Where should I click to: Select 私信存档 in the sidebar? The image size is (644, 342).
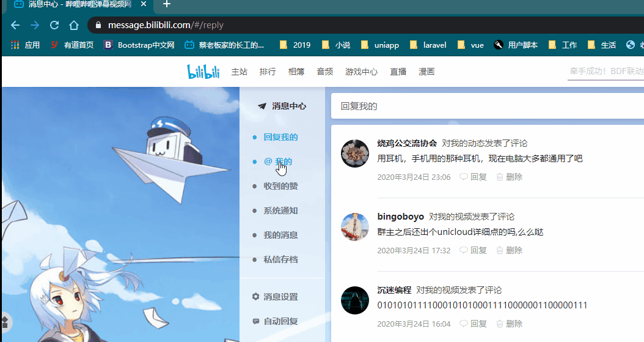point(281,259)
